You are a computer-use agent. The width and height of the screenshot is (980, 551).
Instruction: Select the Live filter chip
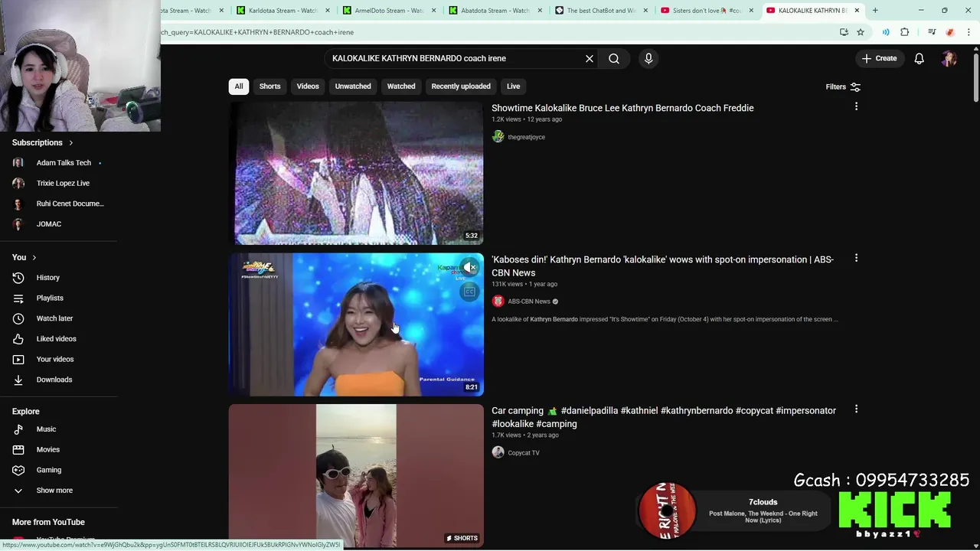pos(513,86)
